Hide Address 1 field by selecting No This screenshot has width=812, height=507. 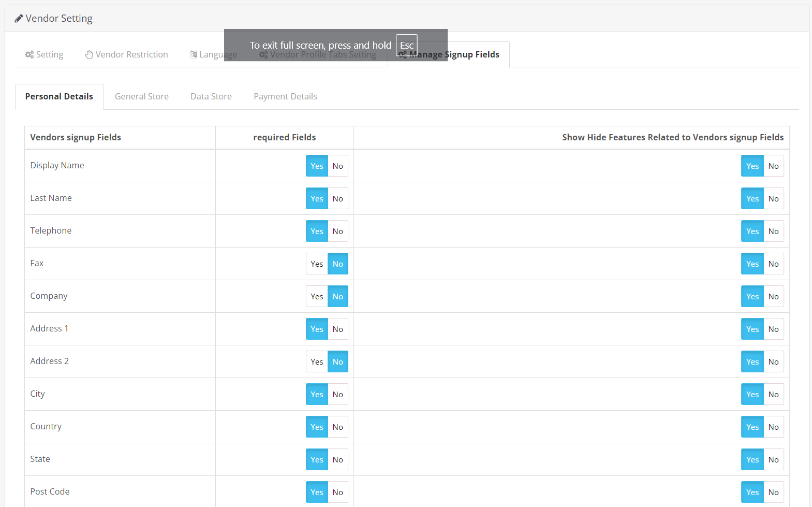click(x=773, y=329)
